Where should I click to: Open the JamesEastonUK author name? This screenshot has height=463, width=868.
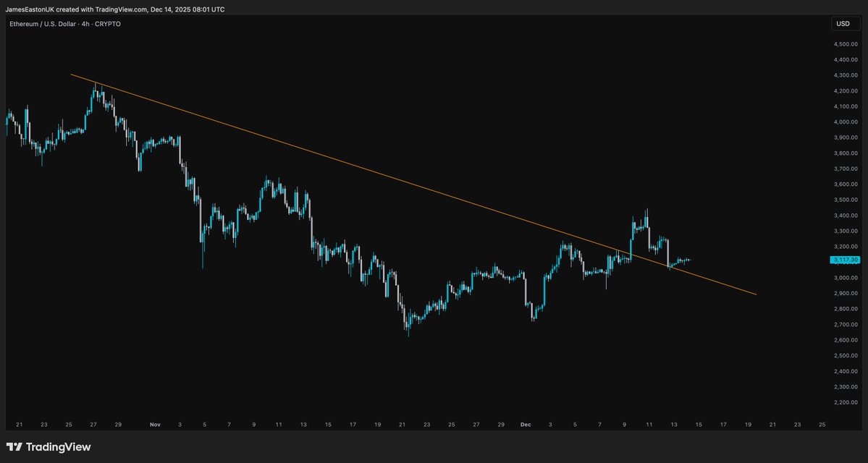click(x=31, y=9)
